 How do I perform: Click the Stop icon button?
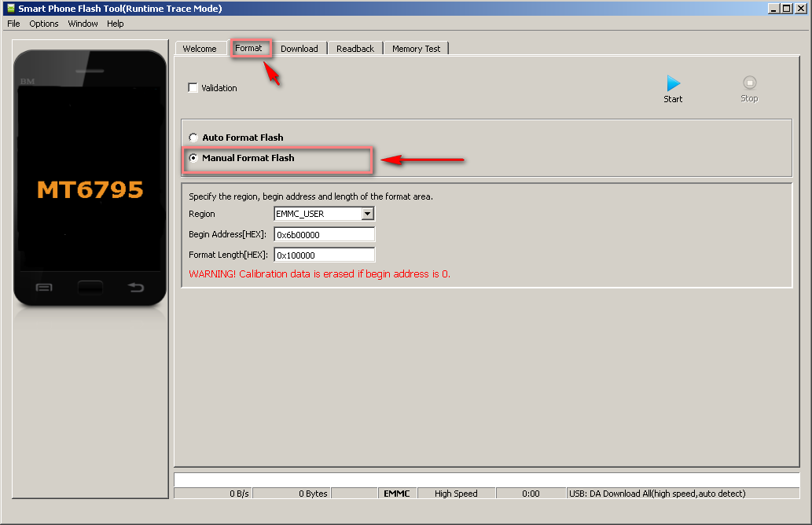749,83
